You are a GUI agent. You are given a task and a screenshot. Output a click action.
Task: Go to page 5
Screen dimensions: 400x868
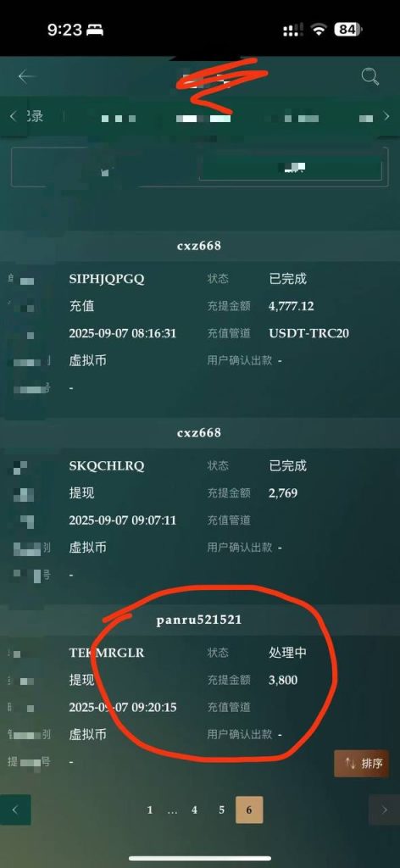(221, 810)
